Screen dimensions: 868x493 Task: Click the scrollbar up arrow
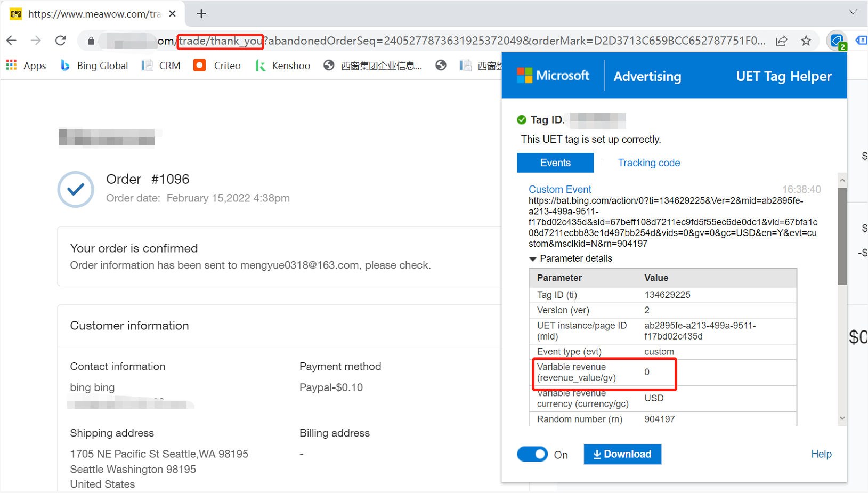(x=842, y=180)
